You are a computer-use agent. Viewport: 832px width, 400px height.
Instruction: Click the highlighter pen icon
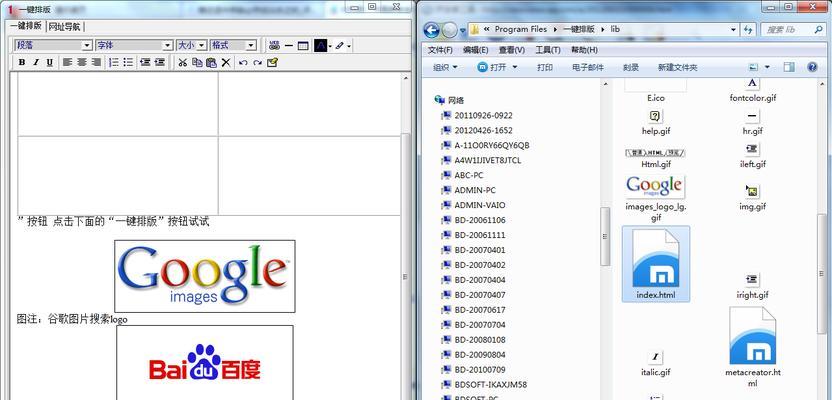coord(340,46)
